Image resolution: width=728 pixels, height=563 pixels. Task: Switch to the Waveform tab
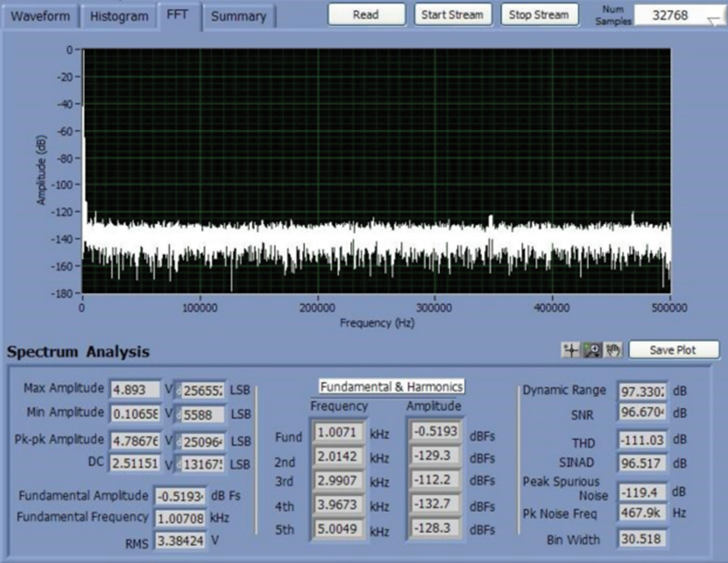(x=40, y=16)
